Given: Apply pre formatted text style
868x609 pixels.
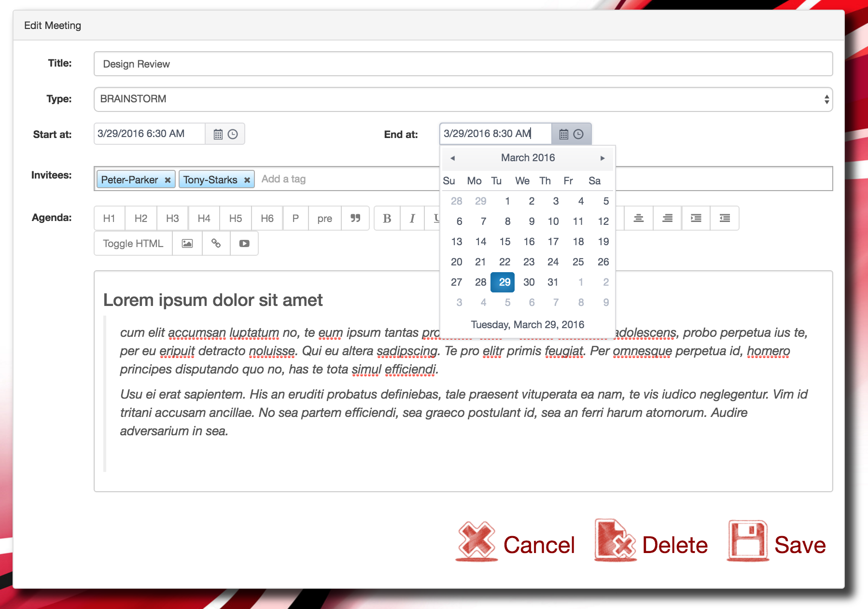Looking at the screenshot, I should [x=325, y=218].
